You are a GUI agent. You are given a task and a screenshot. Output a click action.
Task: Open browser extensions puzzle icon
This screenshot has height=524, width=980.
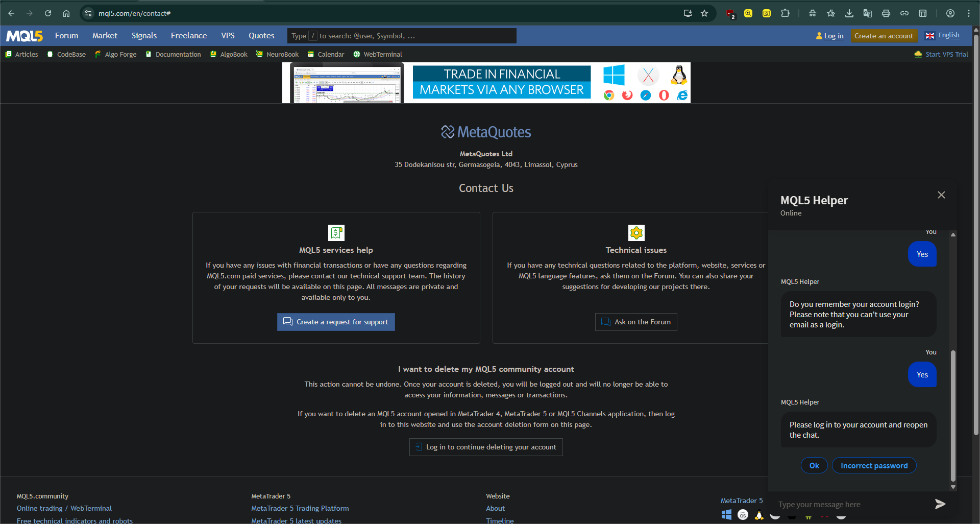tap(785, 13)
